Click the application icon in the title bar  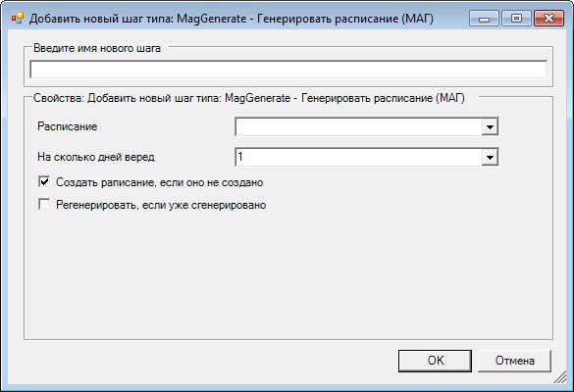click(x=18, y=18)
